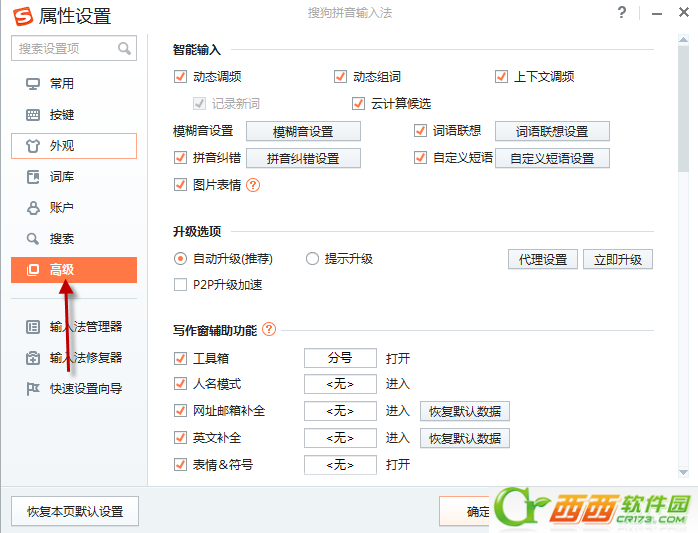Start the 快速设置向导 wizard
The image size is (698, 533).
pyautogui.click(x=74, y=389)
